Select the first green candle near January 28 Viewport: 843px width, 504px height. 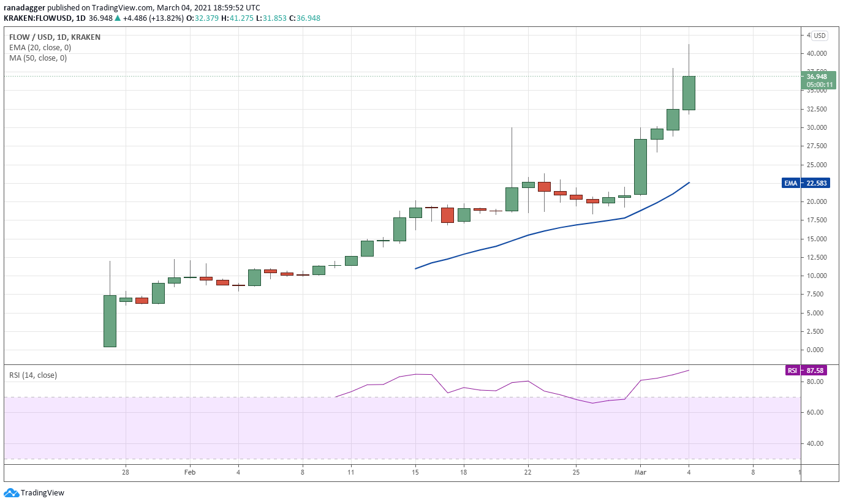pyautogui.click(x=110, y=321)
